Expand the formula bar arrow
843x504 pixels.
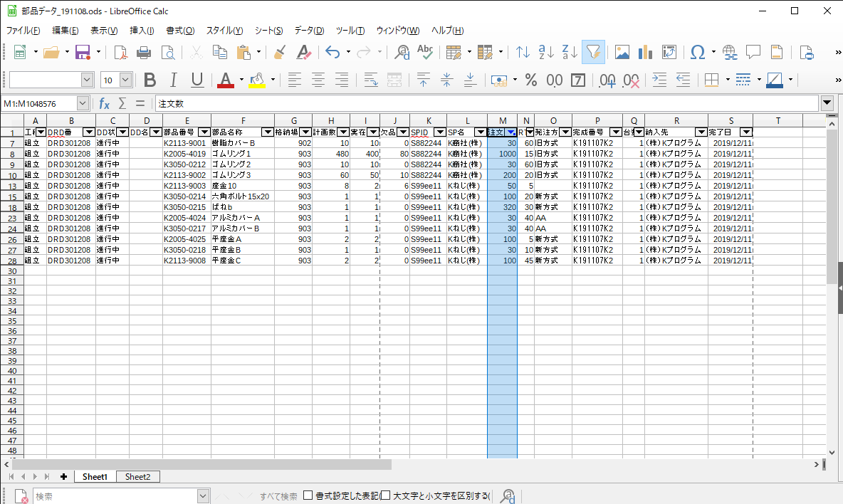coord(827,103)
